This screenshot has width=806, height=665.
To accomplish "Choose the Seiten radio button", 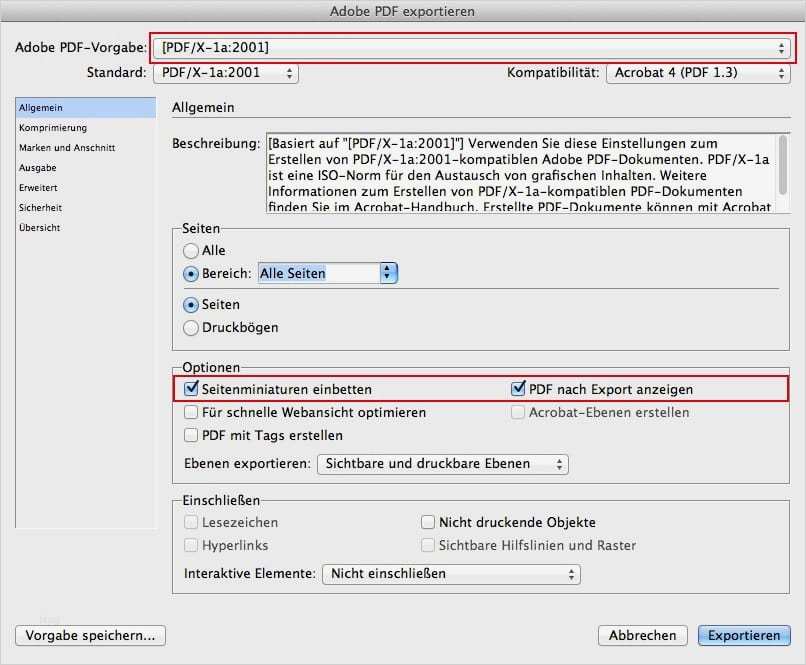I will [x=191, y=305].
